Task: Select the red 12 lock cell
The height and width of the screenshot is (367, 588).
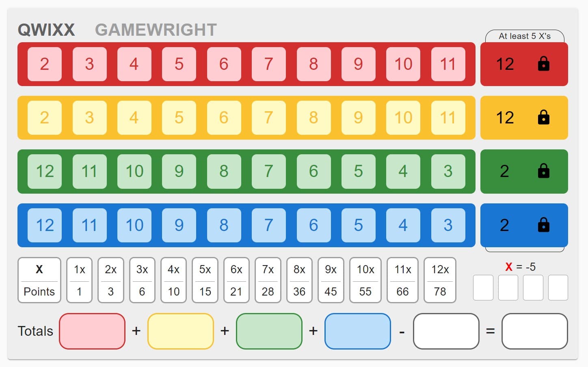Action: click(x=524, y=64)
